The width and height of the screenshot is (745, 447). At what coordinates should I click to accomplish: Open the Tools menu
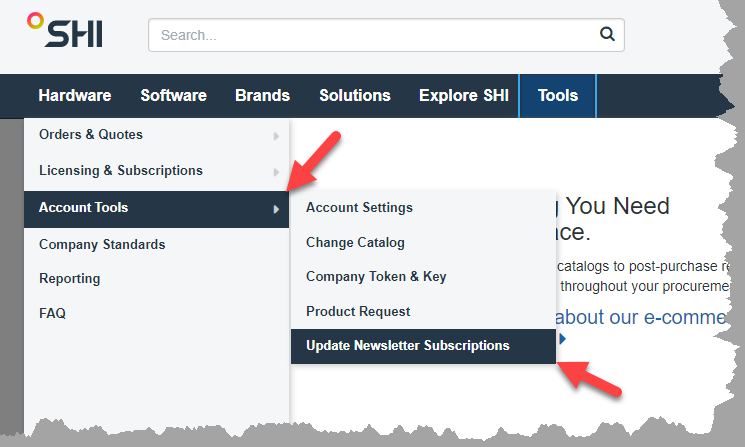[x=558, y=95]
